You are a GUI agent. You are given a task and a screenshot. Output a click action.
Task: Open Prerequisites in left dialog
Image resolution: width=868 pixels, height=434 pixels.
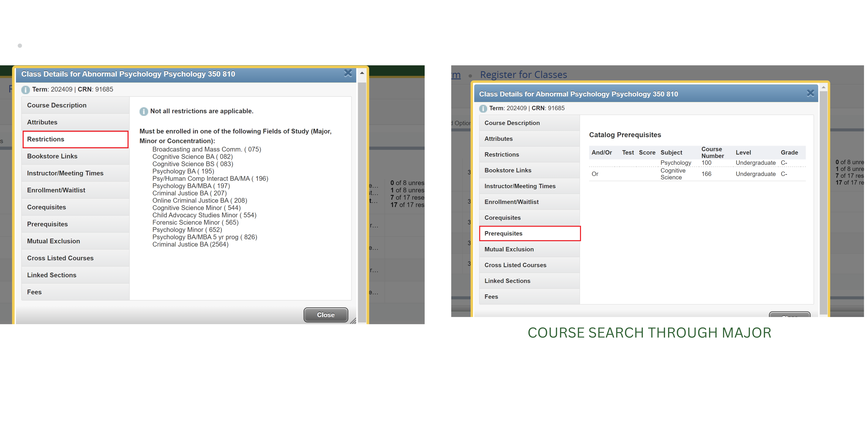(x=75, y=224)
